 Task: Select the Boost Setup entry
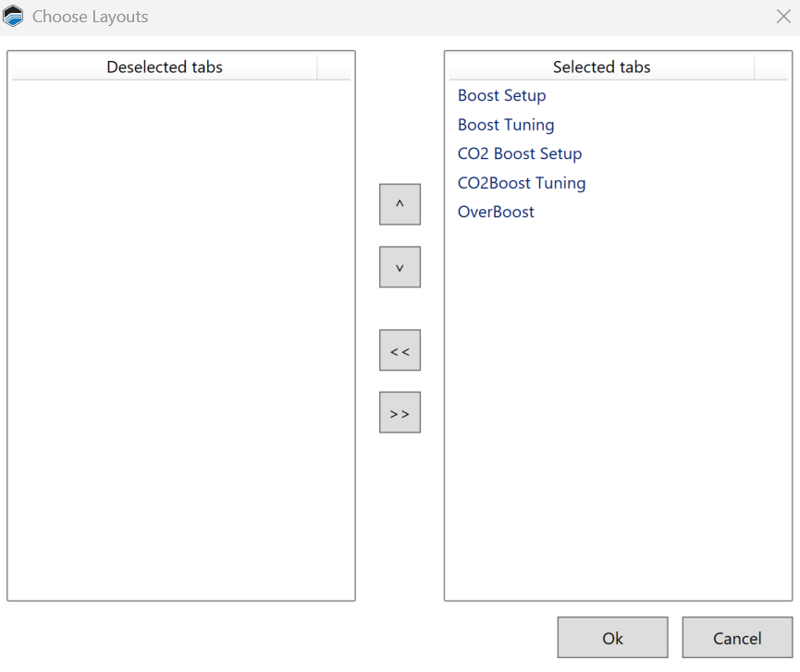(x=501, y=96)
